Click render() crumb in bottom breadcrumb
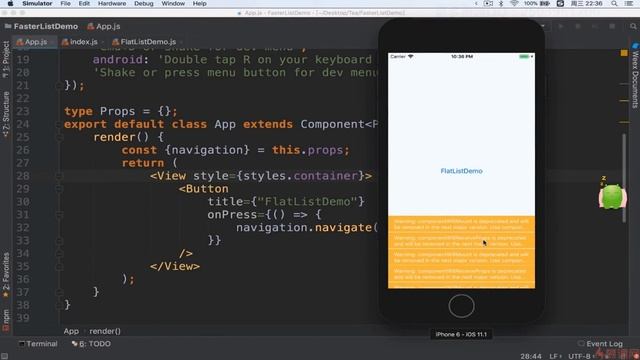The image size is (640, 360). pyautogui.click(x=105, y=331)
